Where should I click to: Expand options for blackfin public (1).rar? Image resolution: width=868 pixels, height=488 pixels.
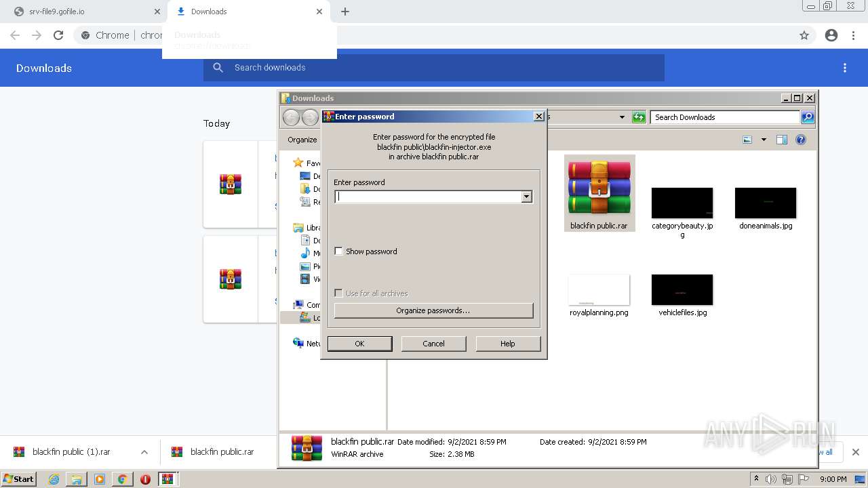click(144, 452)
